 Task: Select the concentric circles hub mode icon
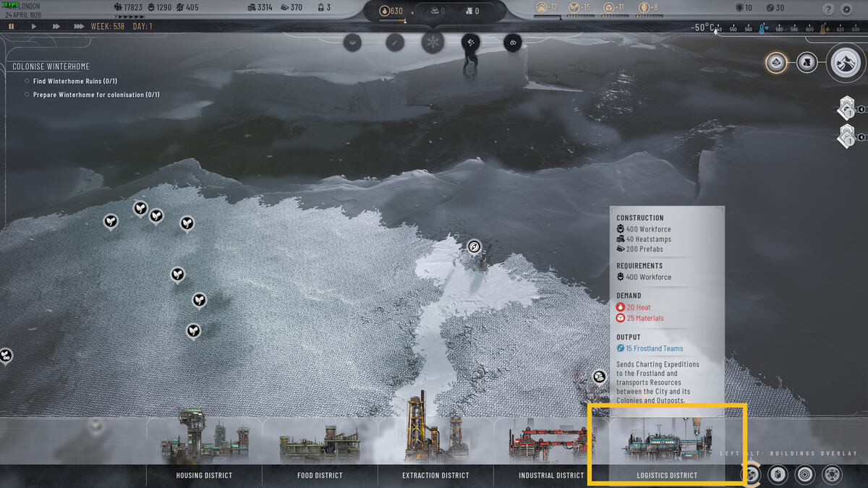point(804,474)
